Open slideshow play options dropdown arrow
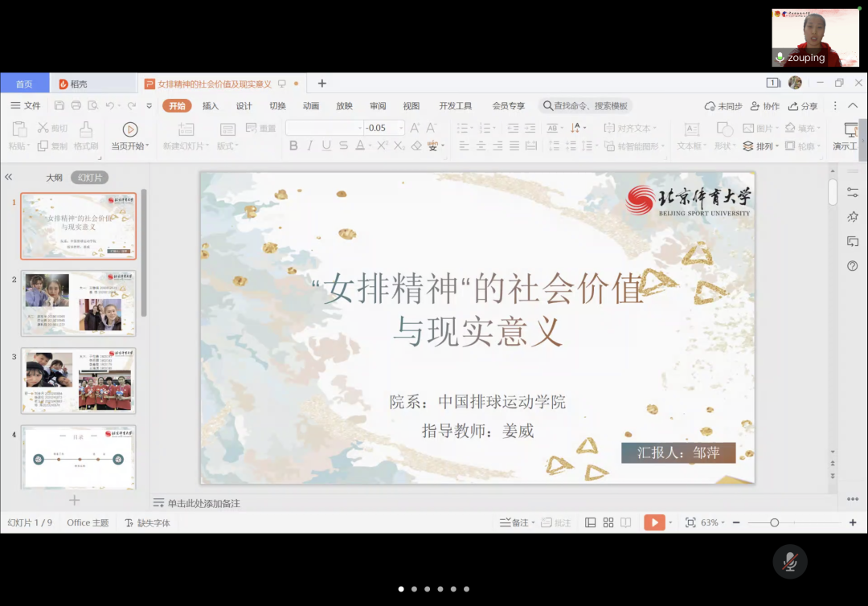 pyautogui.click(x=670, y=522)
